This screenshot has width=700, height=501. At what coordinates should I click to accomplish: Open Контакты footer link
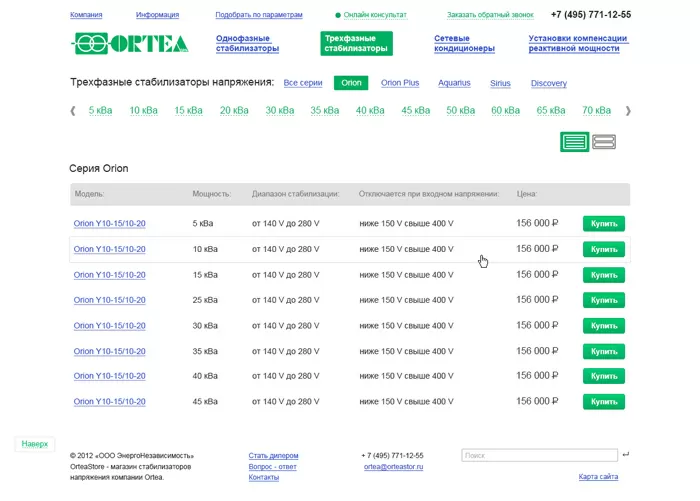tap(264, 477)
